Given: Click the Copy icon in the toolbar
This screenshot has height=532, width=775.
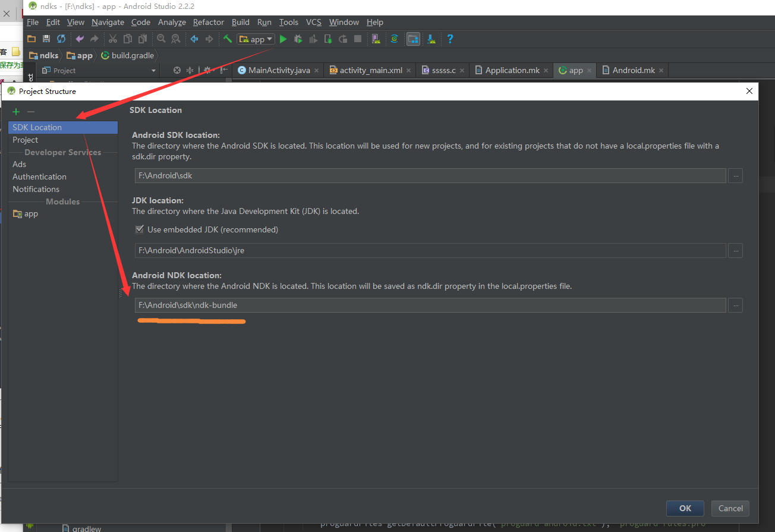Looking at the screenshot, I should (127, 39).
